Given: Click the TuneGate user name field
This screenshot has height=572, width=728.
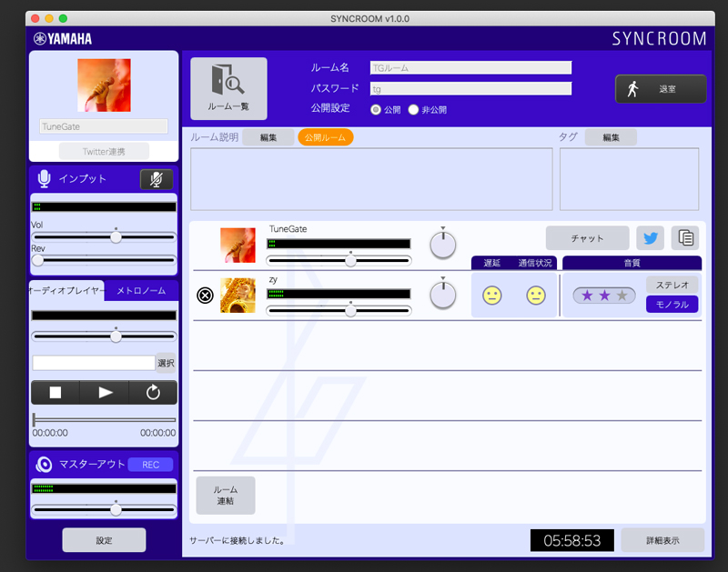Looking at the screenshot, I should pyautogui.click(x=104, y=126).
